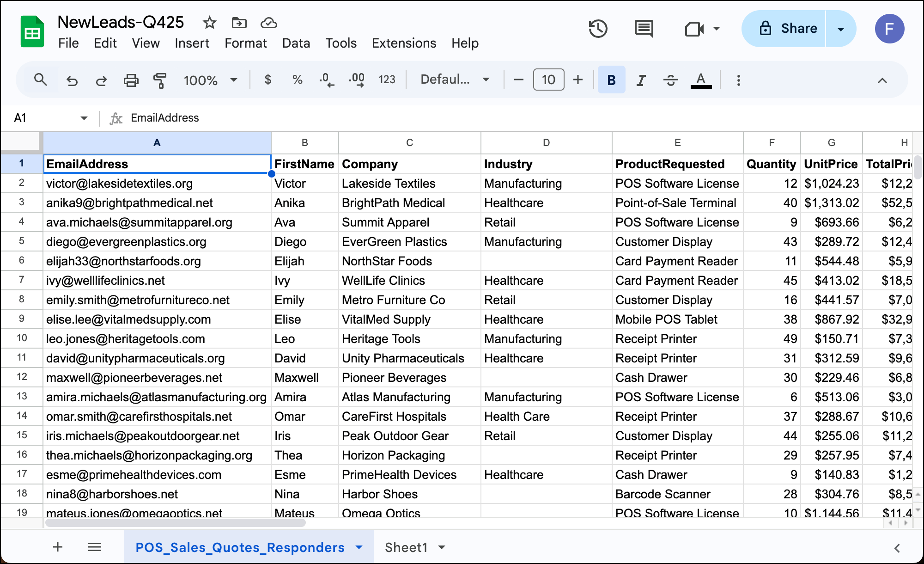Open the text color picker
The image size is (924, 564).
701,80
